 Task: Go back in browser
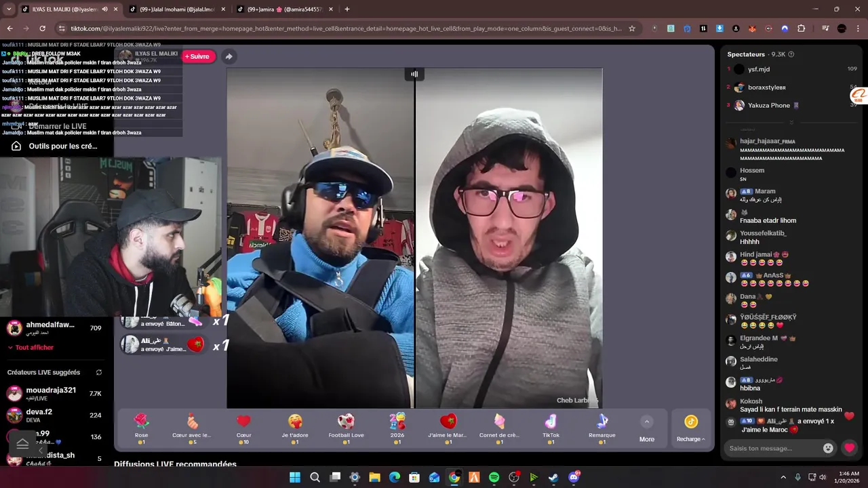tap(9, 28)
